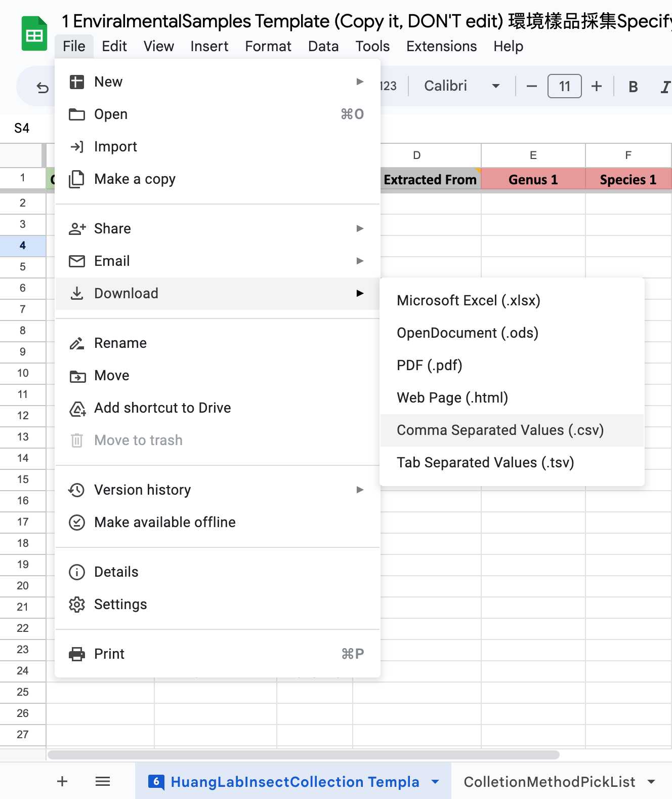Click the Import arrow icon
This screenshot has height=799, width=672.
[x=77, y=147]
